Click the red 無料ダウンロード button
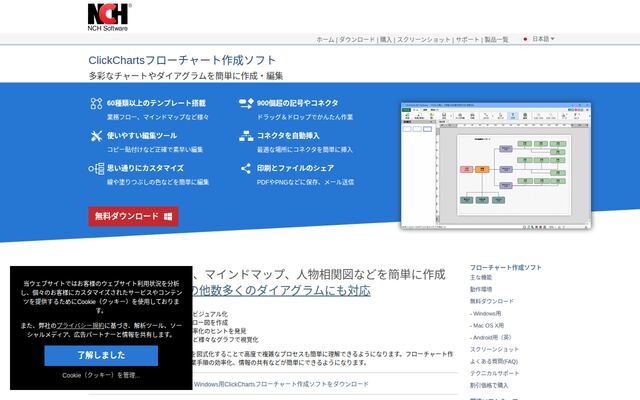The image size is (640, 400). coord(133,216)
